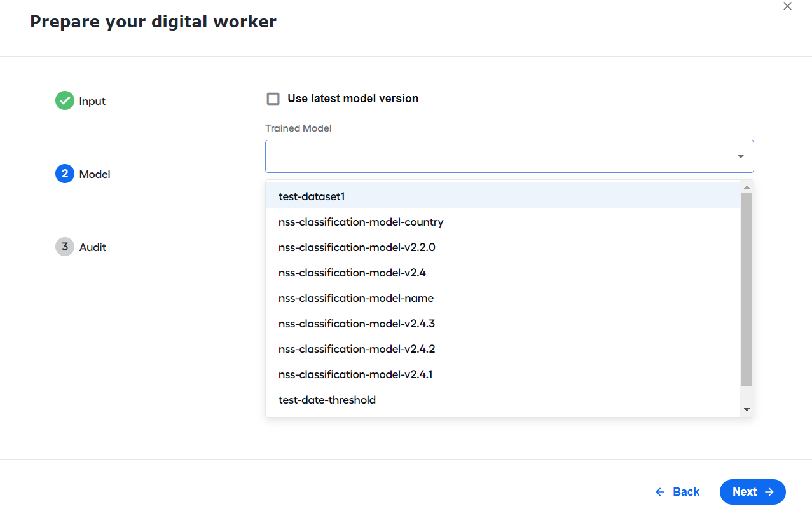Screen dimensions: 812x518
Task: Select nss-classification-model-v2.4.3 entry
Action: [503, 324]
